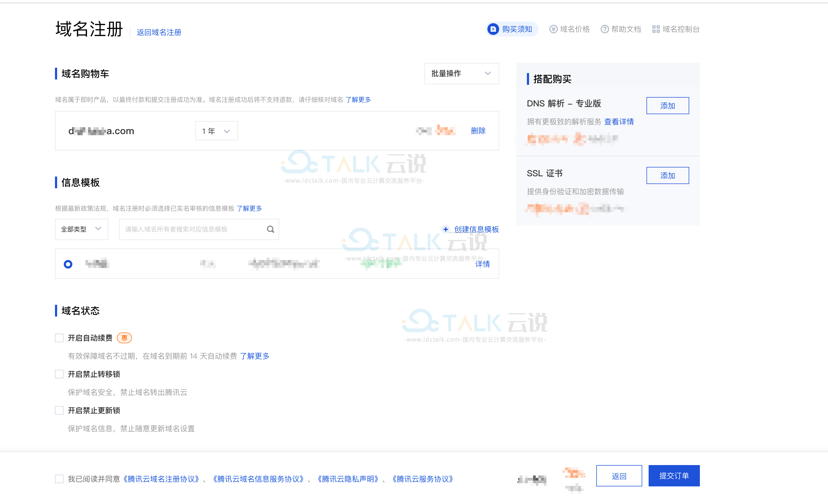
Task: Click the 购买须知 document icon
Action: pos(493,29)
